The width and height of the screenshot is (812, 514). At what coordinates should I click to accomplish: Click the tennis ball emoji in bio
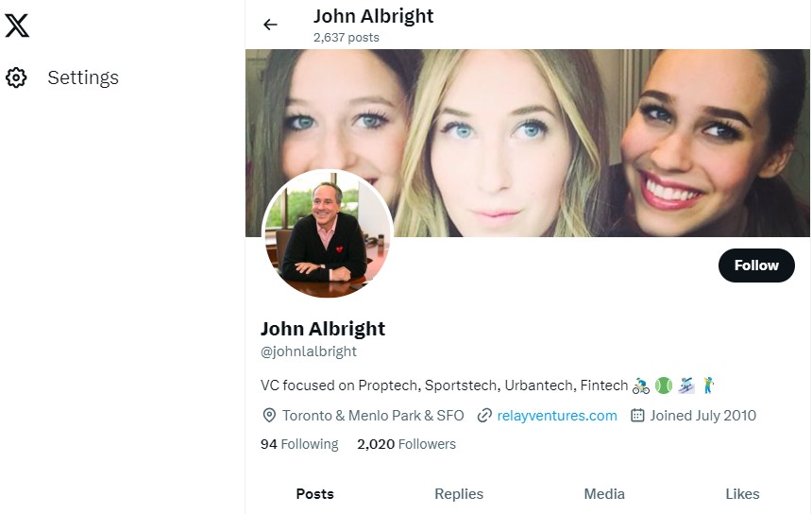click(x=664, y=385)
